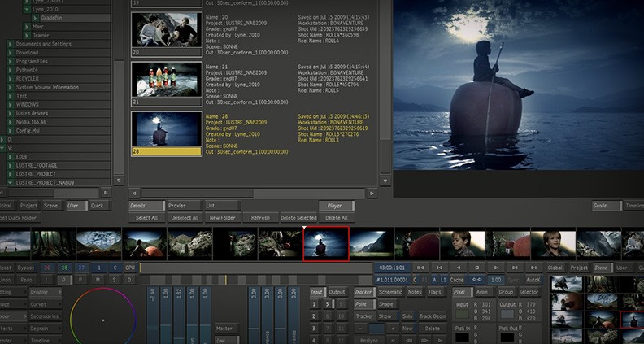Open the Schematic tab
Image resolution: width=644 pixels, height=344 pixels.
coord(390,292)
